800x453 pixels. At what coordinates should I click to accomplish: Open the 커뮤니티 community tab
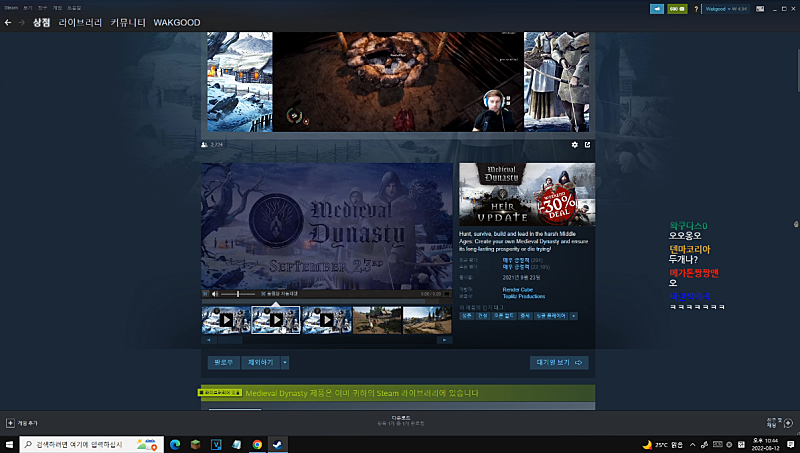(128, 22)
